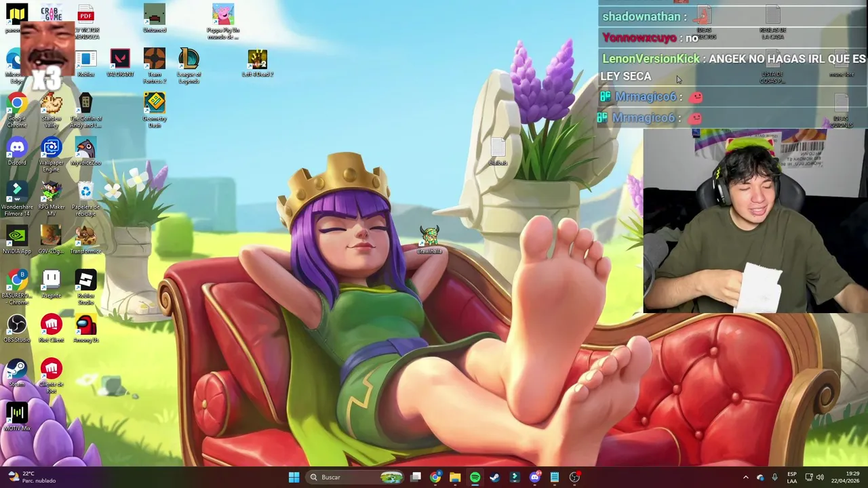Open Discord from the taskbar
This screenshot has width=868, height=488.
(x=534, y=477)
